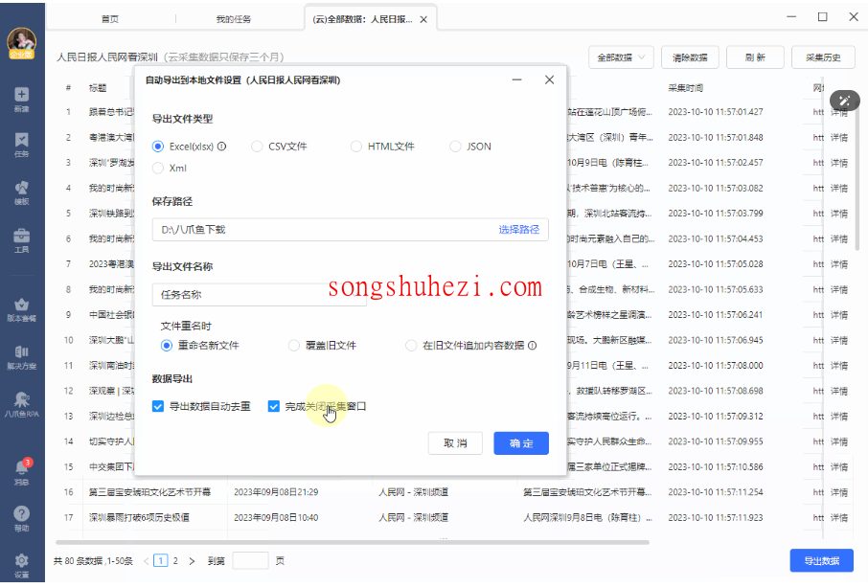This screenshot has height=588, width=868.
Task: Open the 八爪鱼RPA sidebar icon
Action: coord(22,404)
